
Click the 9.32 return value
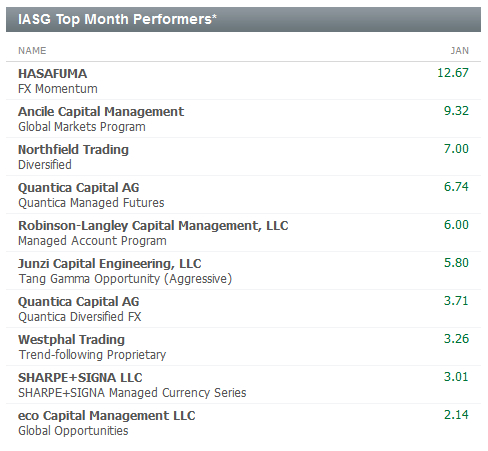(x=456, y=111)
